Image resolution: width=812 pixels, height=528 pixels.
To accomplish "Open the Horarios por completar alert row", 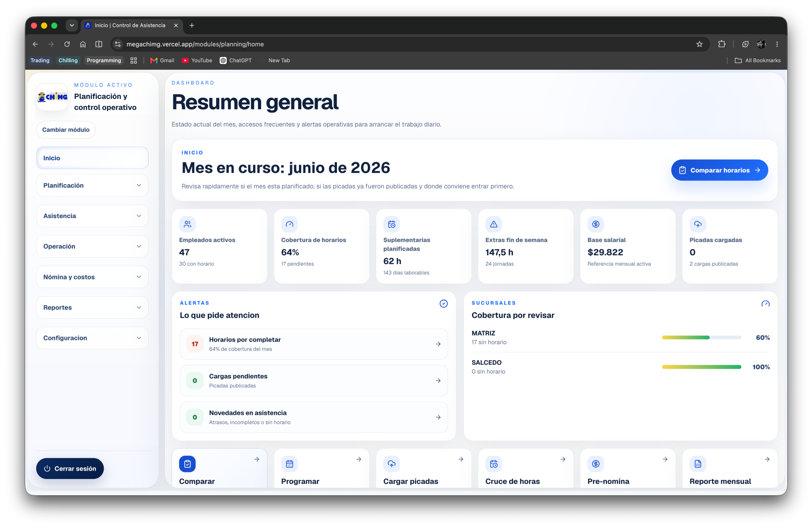I will (x=314, y=344).
